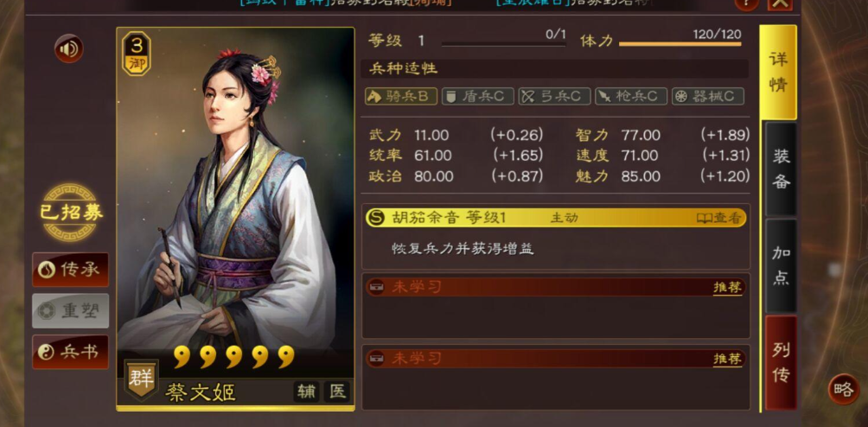Switch to the 加点 tab
The image size is (868, 427).
pyautogui.click(x=781, y=265)
